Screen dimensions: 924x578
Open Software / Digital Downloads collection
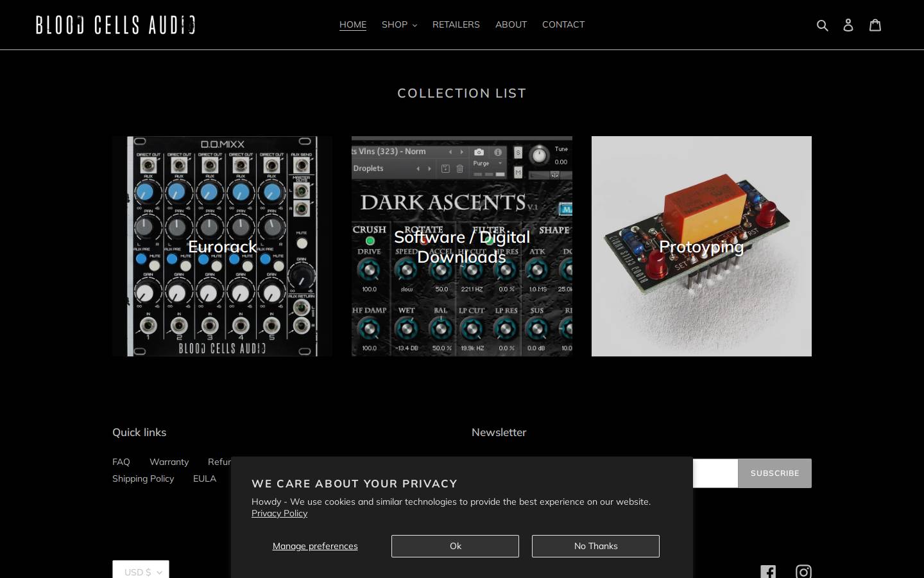coord(462,246)
